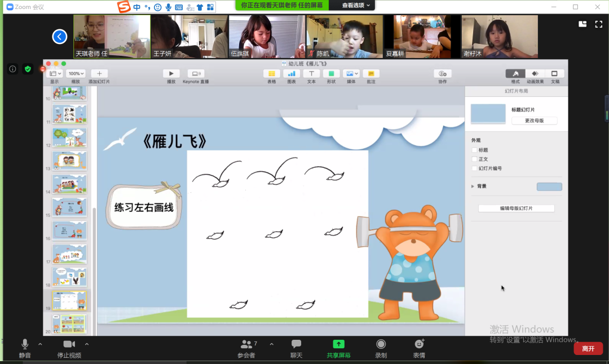Click the green sharing banner 你正在观看天琪老师 任的屏幕
Viewport: 609px width, 364px height.
pos(282,6)
